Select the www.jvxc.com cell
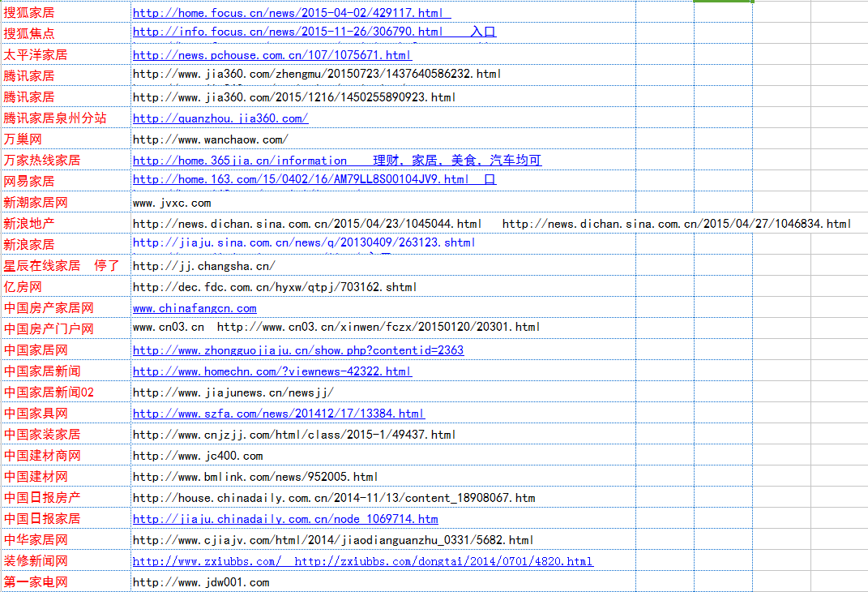The width and height of the screenshot is (868, 592). (383, 202)
